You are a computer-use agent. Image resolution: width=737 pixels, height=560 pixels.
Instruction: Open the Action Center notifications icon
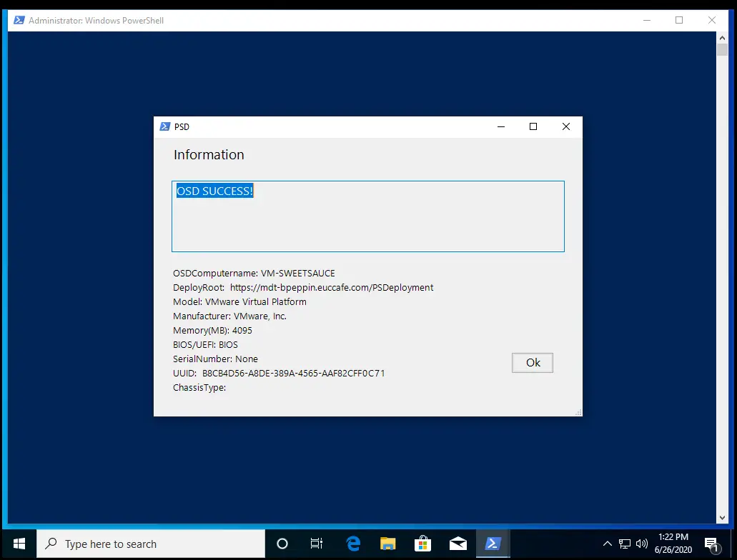(711, 544)
